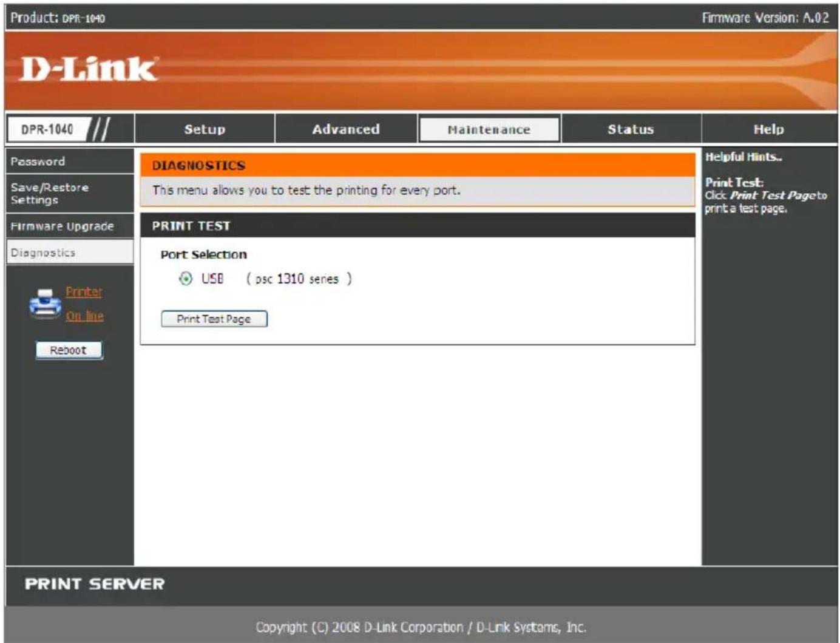Switch to the Advanced tab
Image resolution: width=840 pixels, height=643 pixels.
(346, 129)
